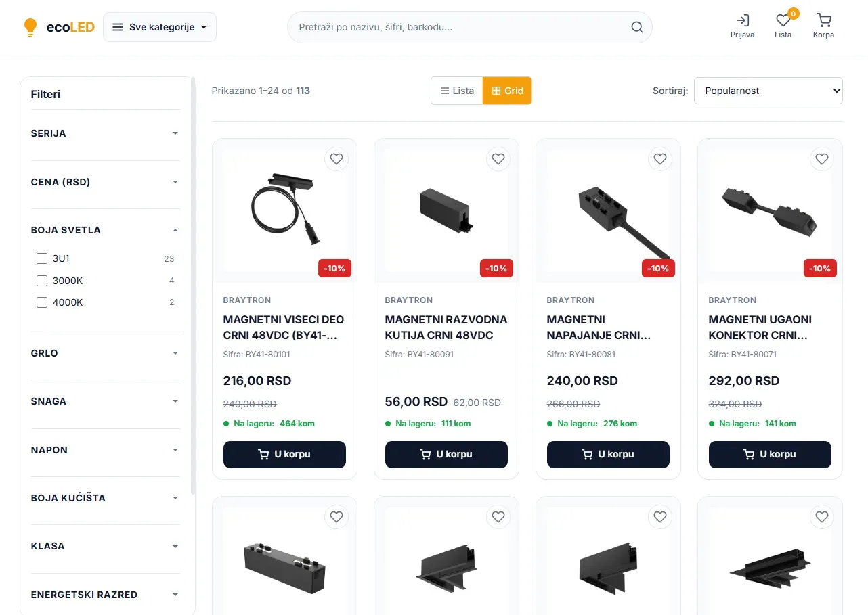868x615 pixels.
Task: Click the Filteri sidebar heading
Action: tap(45, 94)
